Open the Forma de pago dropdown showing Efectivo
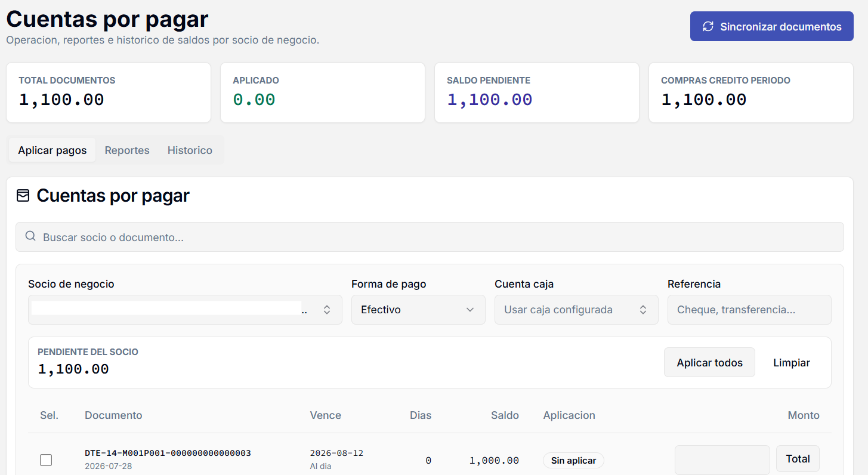868x475 pixels. pos(418,310)
